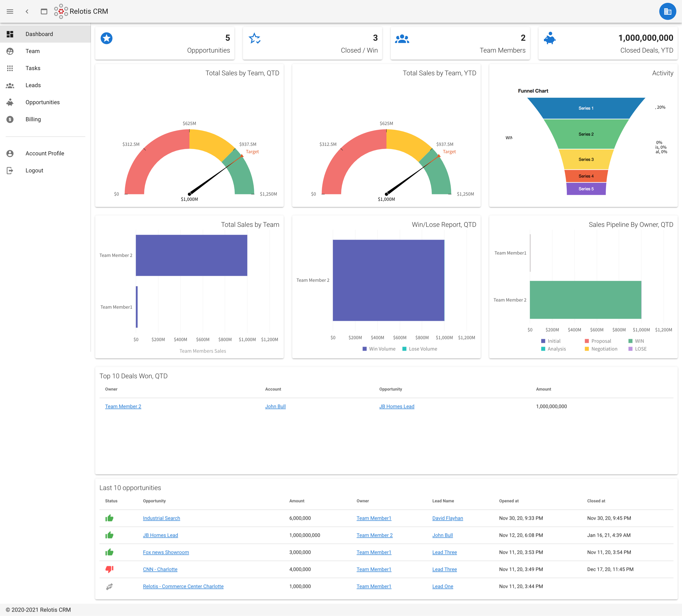Click the back arrow icon

[x=27, y=12]
